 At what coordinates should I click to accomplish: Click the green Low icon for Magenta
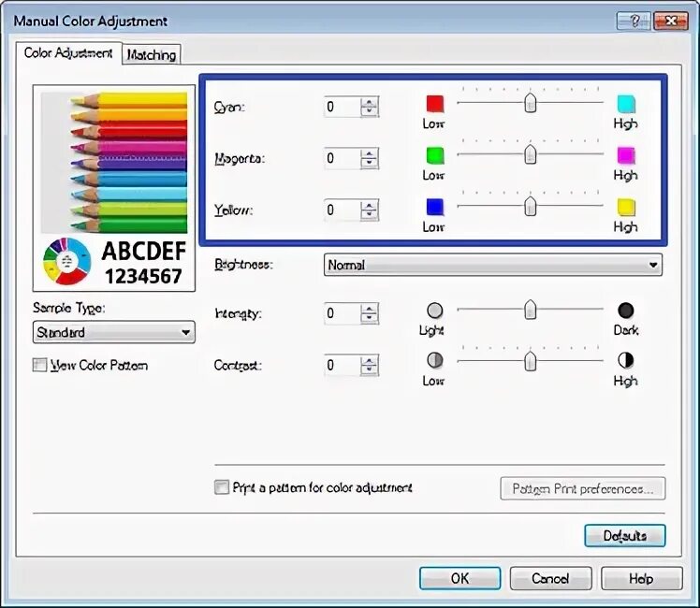pos(435,155)
